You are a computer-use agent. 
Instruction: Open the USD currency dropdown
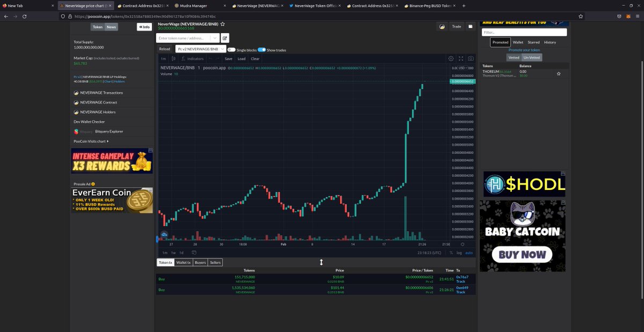tap(463, 68)
